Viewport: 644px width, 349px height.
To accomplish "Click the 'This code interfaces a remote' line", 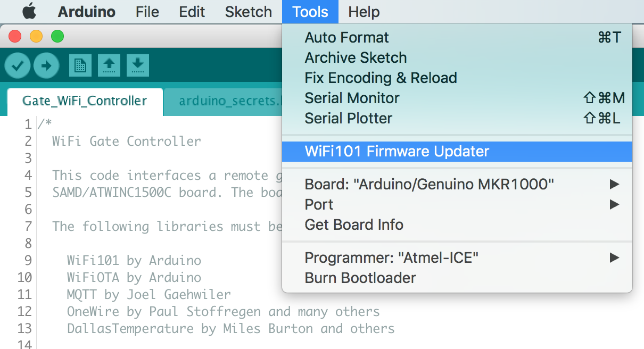I will (167, 176).
